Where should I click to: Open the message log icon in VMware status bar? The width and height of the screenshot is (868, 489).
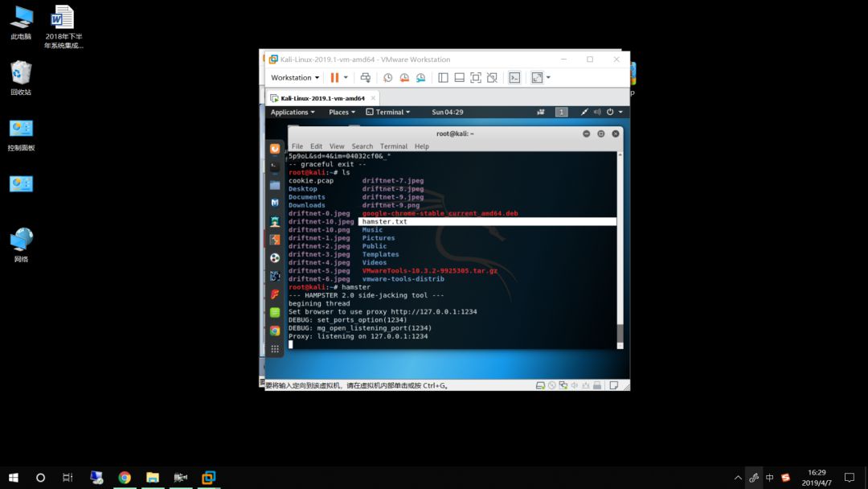click(x=614, y=385)
